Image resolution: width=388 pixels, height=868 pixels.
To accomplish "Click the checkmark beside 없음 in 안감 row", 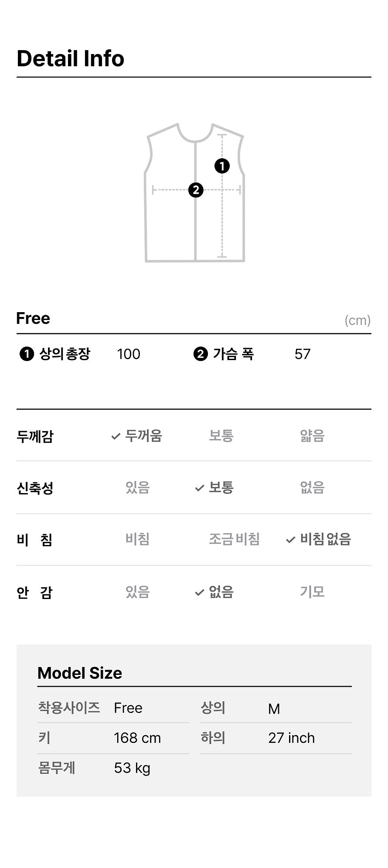I will [200, 592].
